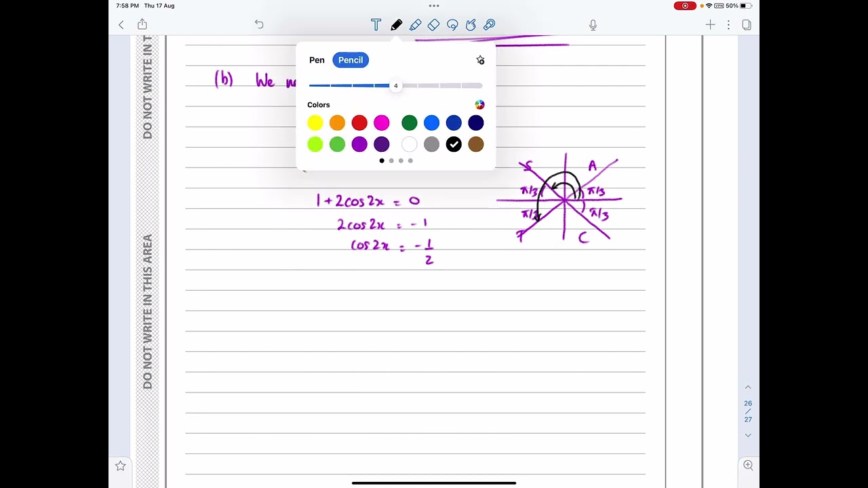The image size is (868, 488).
Task: Select the Text tool
Action: point(376,25)
